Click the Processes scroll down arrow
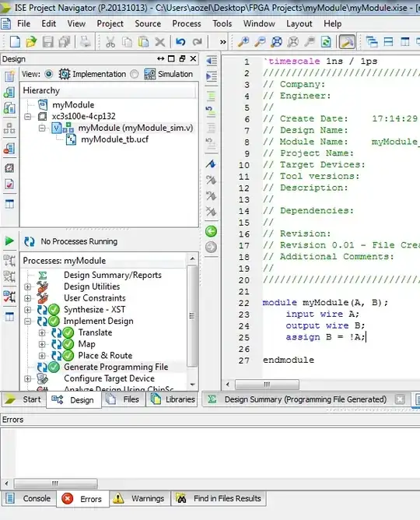Viewport: 420px width, 520px height. (192, 385)
